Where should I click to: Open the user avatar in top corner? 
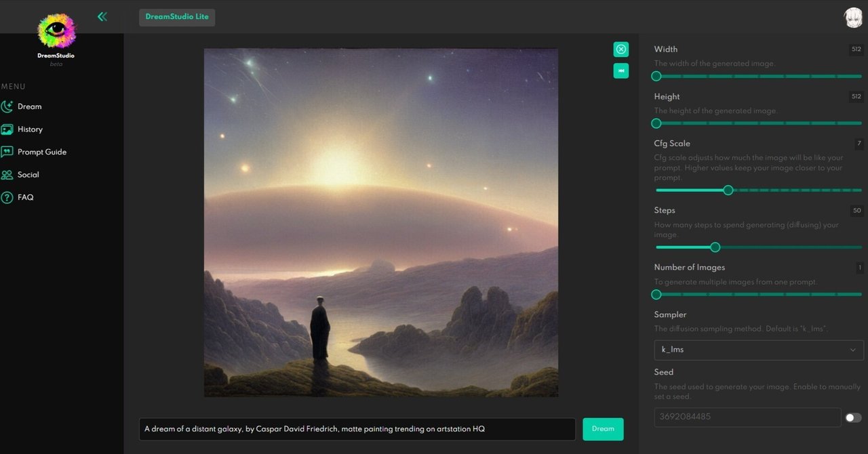click(x=853, y=18)
